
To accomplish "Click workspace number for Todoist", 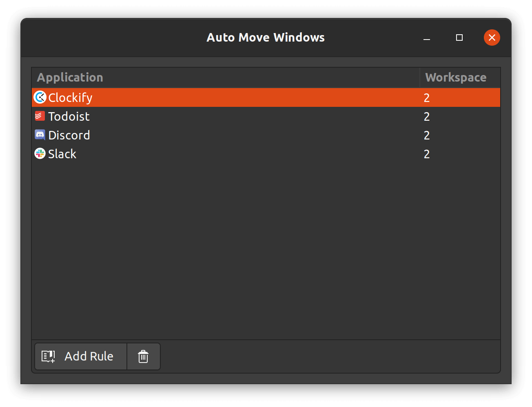I will (x=427, y=117).
